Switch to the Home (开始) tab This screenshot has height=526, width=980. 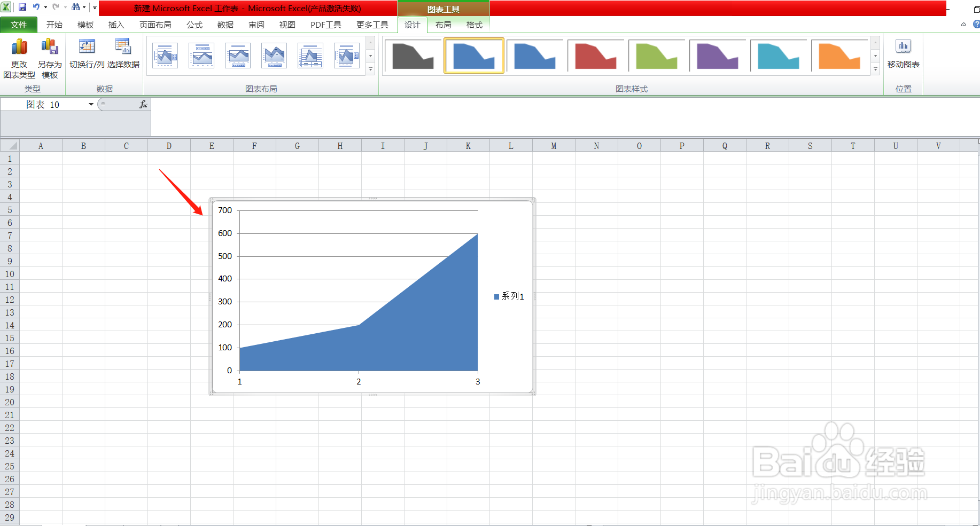coord(55,25)
